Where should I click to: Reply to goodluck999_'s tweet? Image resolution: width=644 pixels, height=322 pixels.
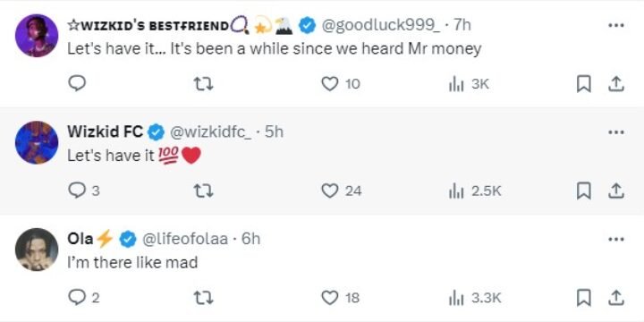tap(77, 84)
